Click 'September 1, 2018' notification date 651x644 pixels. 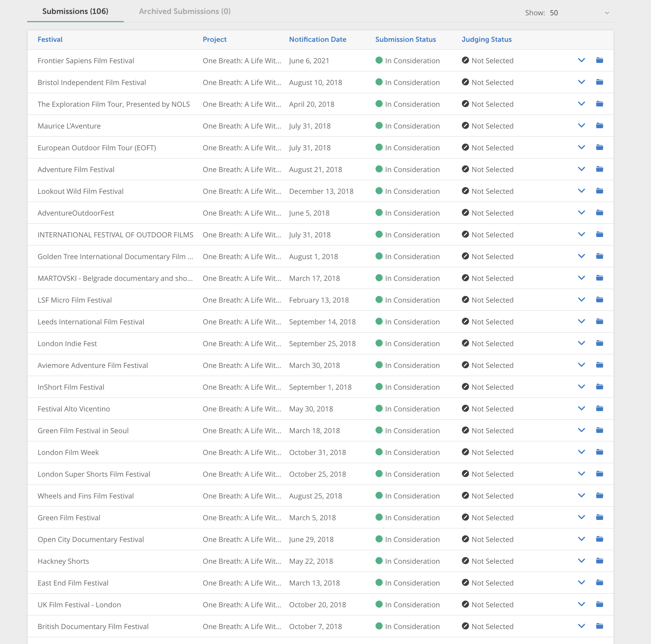coord(320,387)
